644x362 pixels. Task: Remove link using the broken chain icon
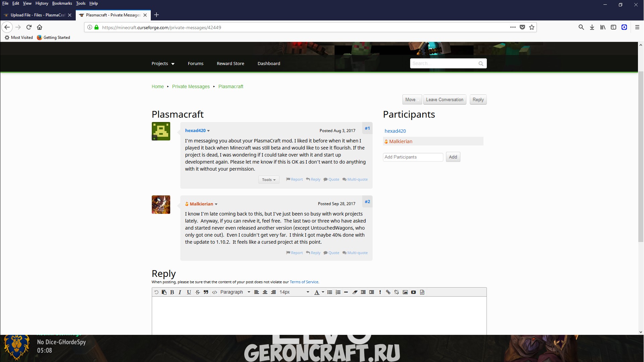point(397,292)
